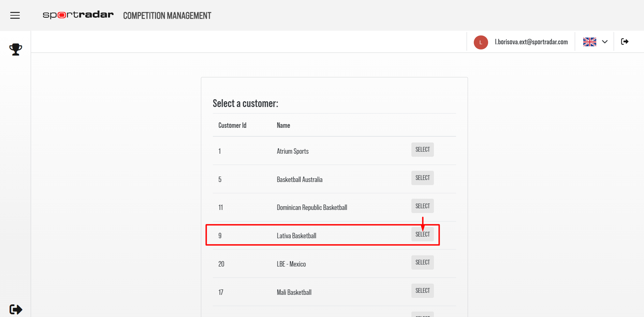Click customer id 5 cell
Viewport: 644px width, 317px height.
pyautogui.click(x=220, y=179)
